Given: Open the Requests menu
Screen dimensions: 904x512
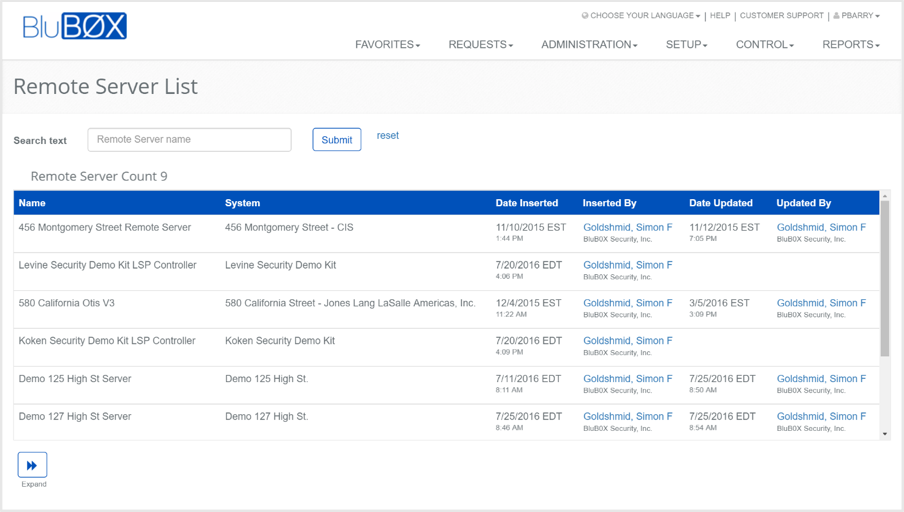Looking at the screenshot, I should pos(480,45).
